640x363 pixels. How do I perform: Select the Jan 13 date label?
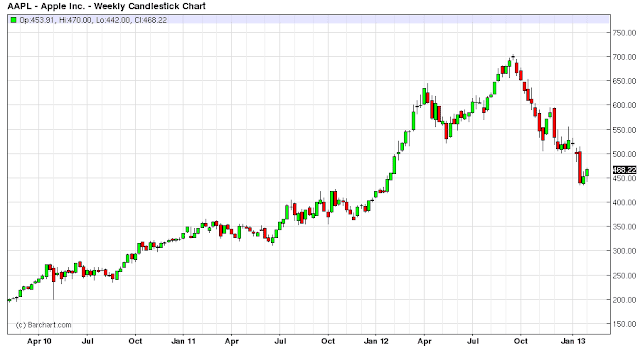[573, 341]
